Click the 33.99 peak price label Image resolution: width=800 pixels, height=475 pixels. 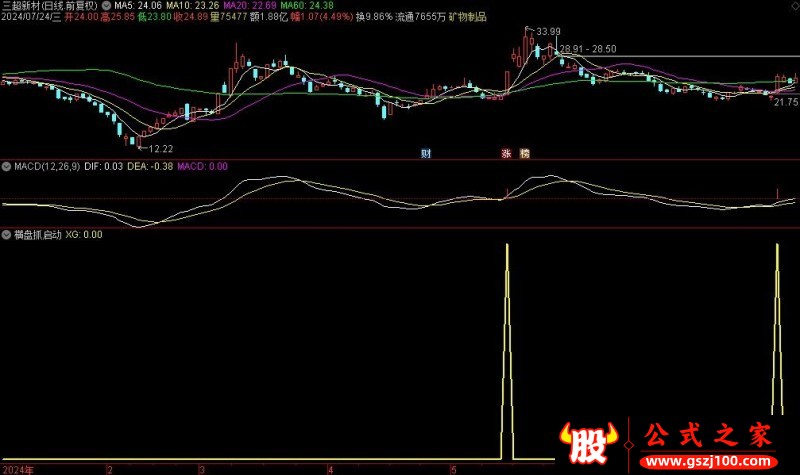coord(548,32)
